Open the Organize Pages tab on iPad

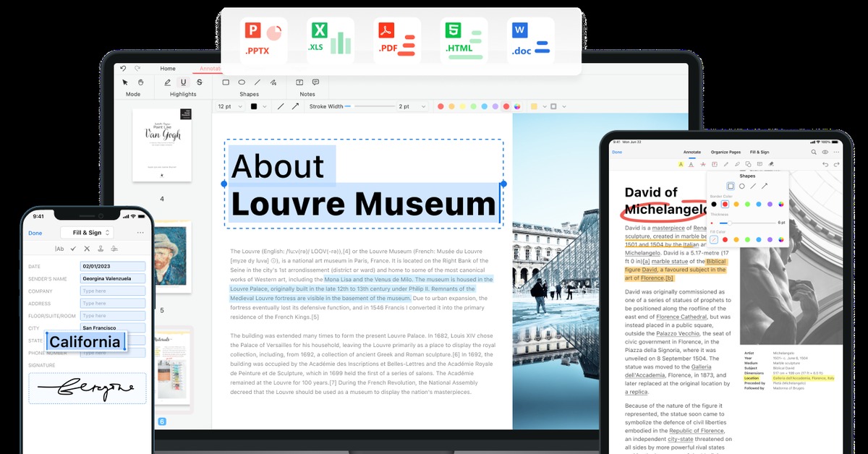pos(726,152)
